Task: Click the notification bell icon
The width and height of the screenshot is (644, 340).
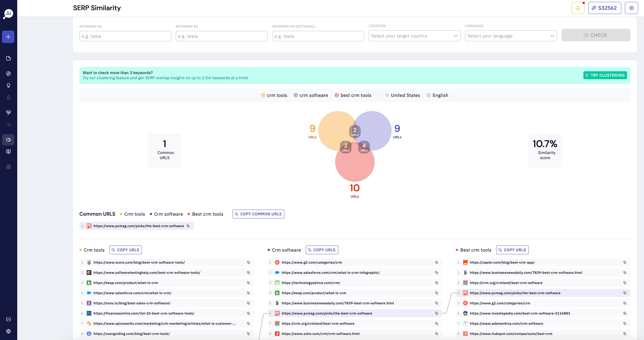Action: click(x=578, y=8)
